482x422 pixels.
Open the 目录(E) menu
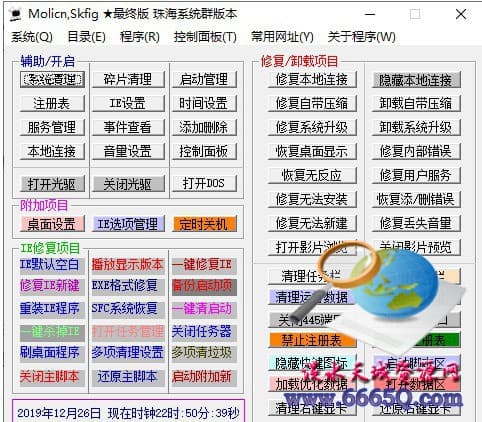[86, 37]
